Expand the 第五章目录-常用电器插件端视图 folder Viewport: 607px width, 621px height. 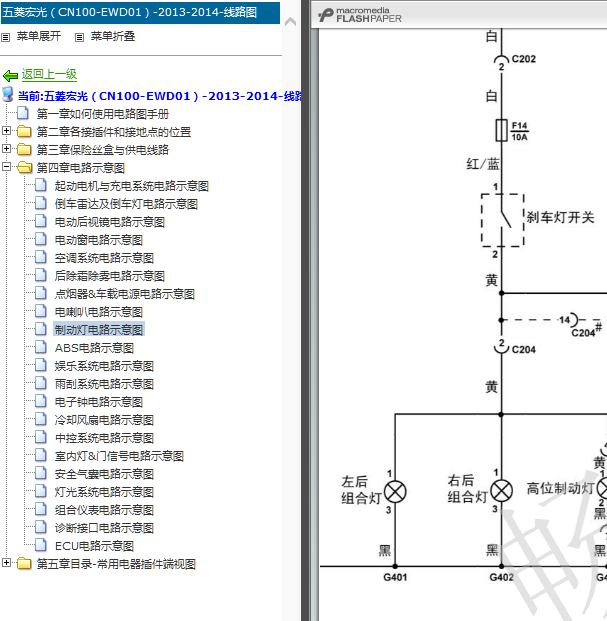tap(6, 562)
